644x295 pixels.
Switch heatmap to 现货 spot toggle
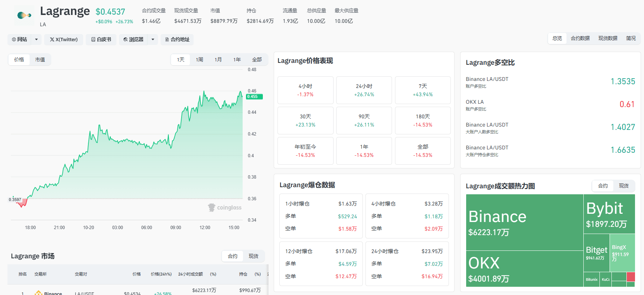coord(624,186)
